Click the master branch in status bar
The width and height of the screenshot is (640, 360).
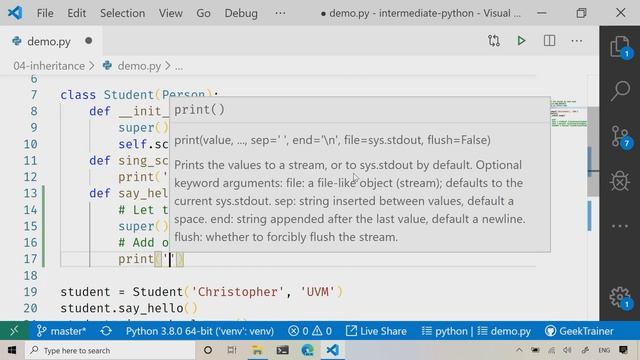pos(61,331)
